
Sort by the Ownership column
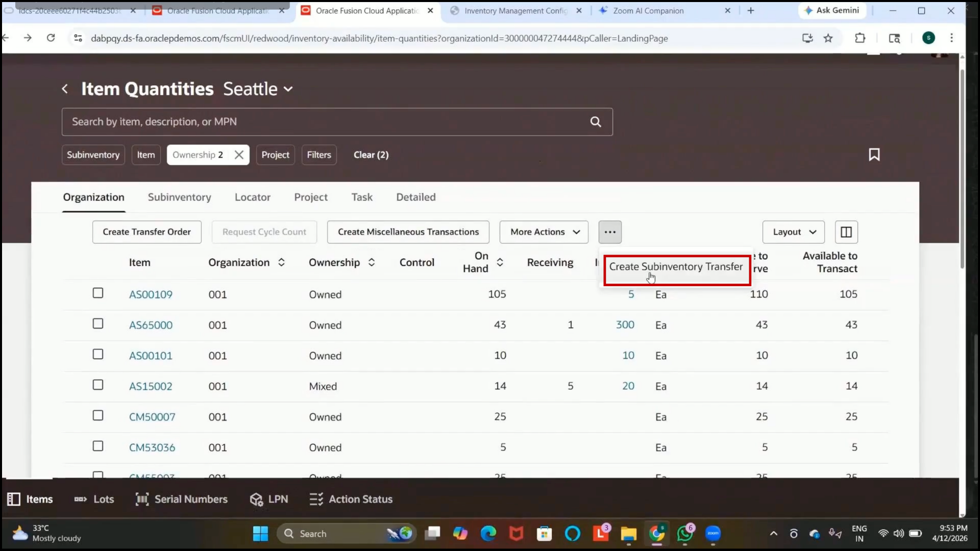point(372,262)
